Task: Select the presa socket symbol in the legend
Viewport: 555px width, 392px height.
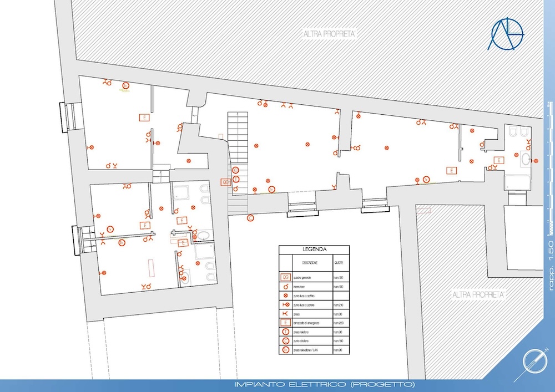Action: click(x=286, y=314)
